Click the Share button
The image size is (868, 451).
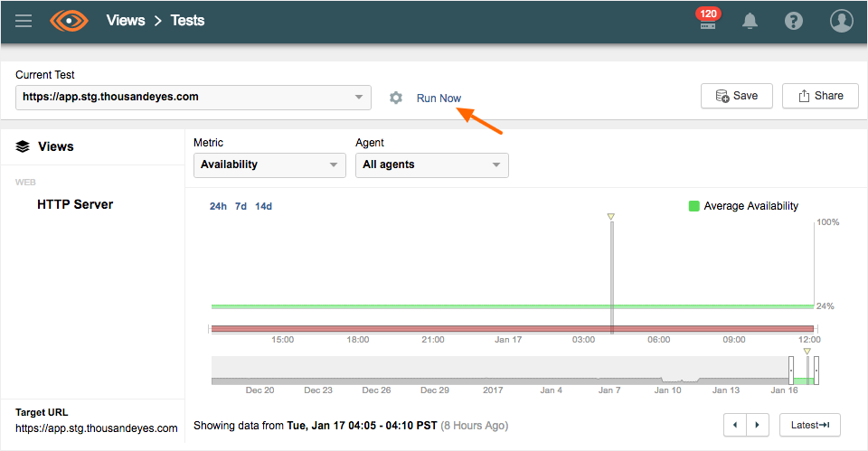point(820,96)
